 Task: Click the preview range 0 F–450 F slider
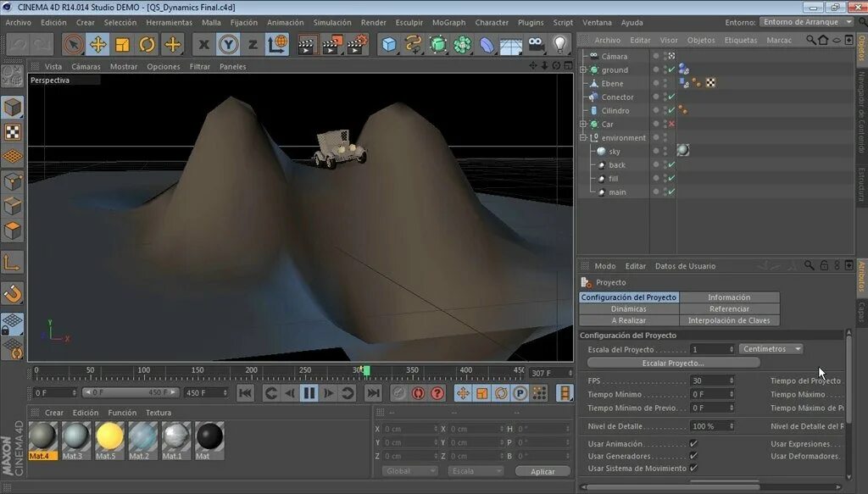[x=130, y=392]
